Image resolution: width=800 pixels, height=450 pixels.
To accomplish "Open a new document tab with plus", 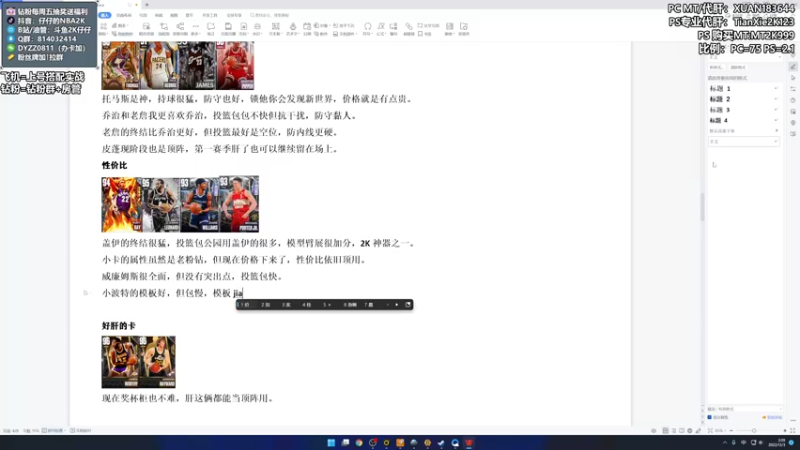I will point(146,5).
